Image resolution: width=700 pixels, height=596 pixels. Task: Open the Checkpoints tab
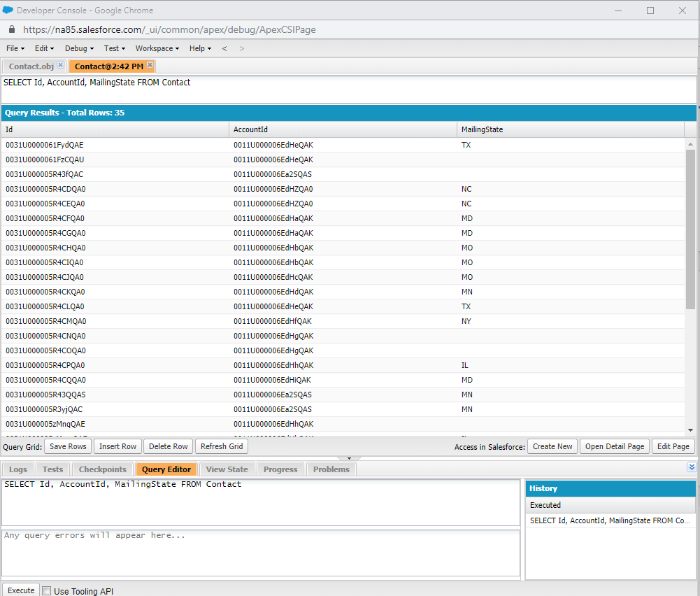[103, 469]
